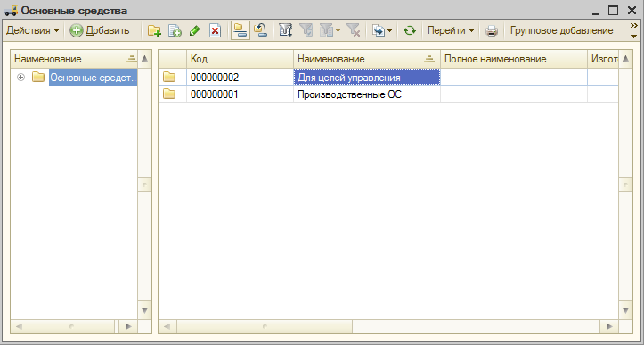Click the folder icon in the tree panel
Image resolution: width=644 pixels, height=345 pixels.
tap(38, 77)
